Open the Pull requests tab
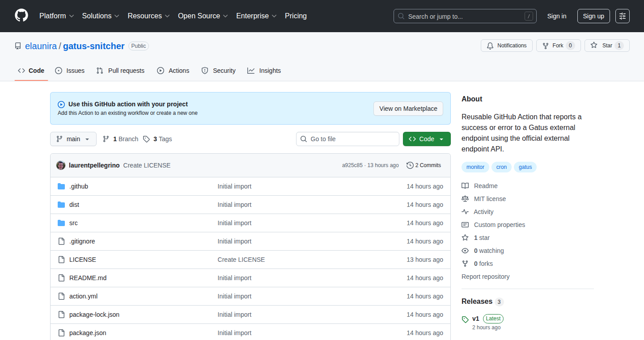The width and height of the screenshot is (644, 340). tap(121, 71)
